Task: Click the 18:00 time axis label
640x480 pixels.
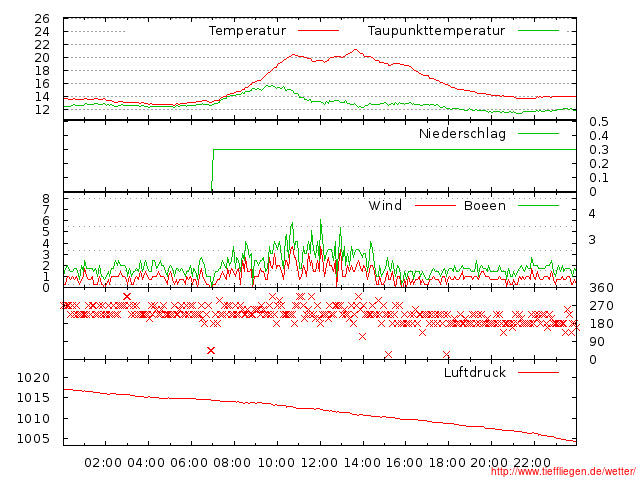Action: tap(447, 463)
